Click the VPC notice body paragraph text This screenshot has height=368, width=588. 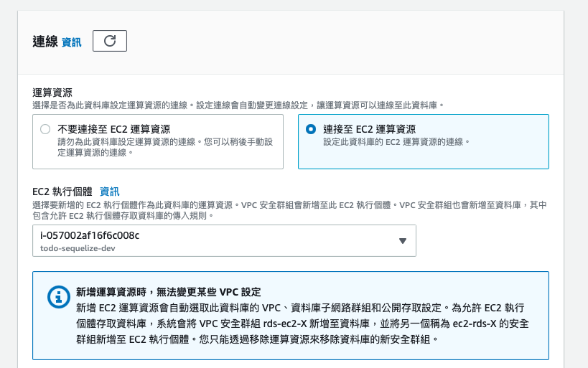click(x=302, y=323)
